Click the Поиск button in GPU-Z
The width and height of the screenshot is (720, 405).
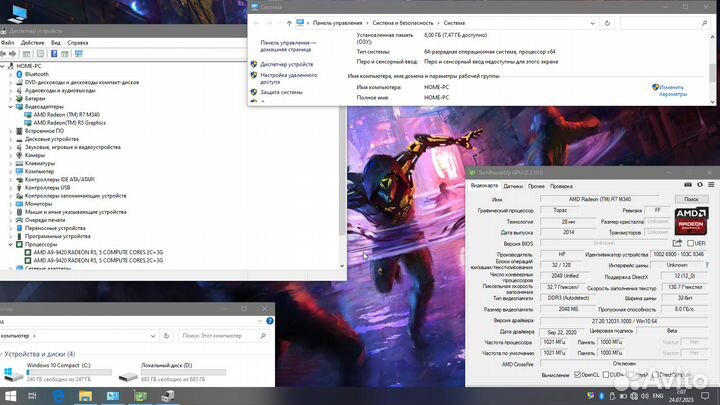691,199
